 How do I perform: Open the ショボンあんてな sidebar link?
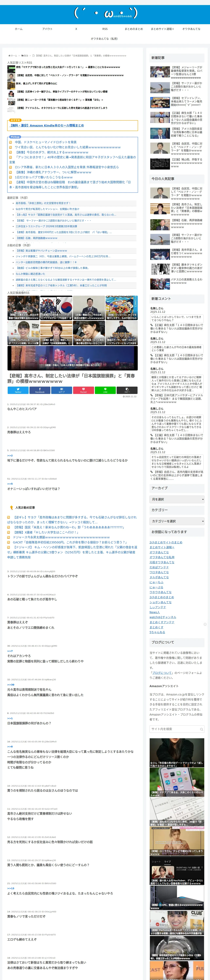[160, 602]
